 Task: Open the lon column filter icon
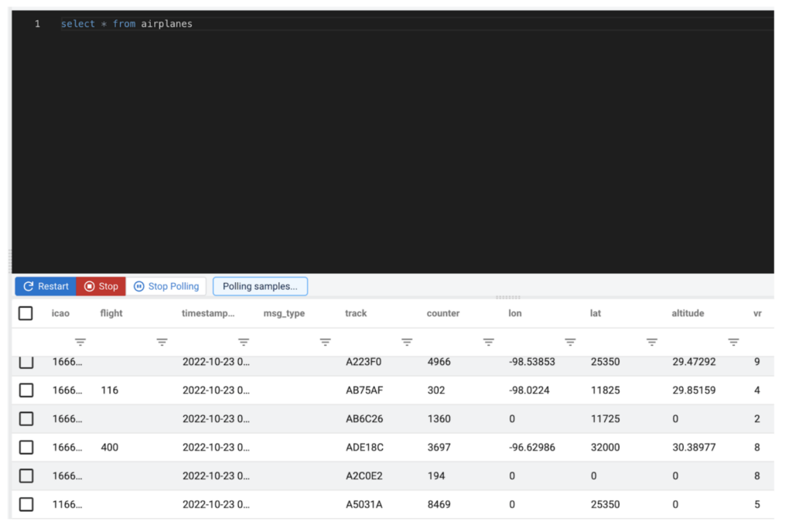[x=570, y=341]
